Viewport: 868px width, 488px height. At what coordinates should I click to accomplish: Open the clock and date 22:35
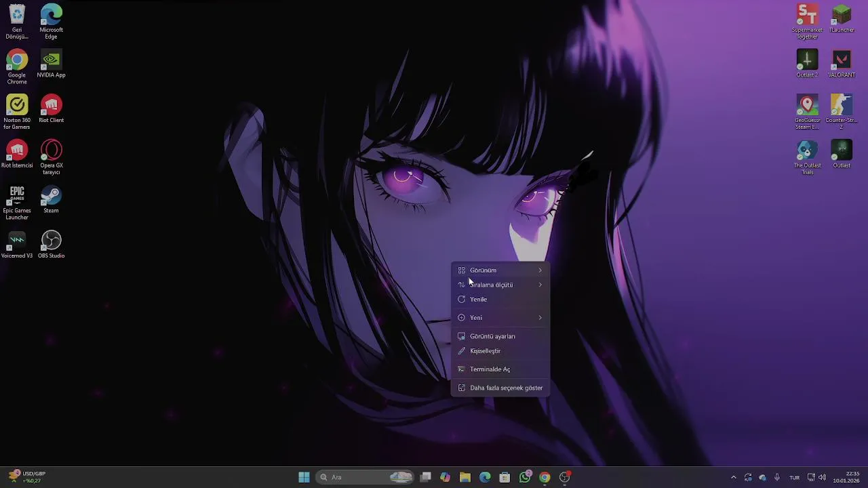pos(846,477)
